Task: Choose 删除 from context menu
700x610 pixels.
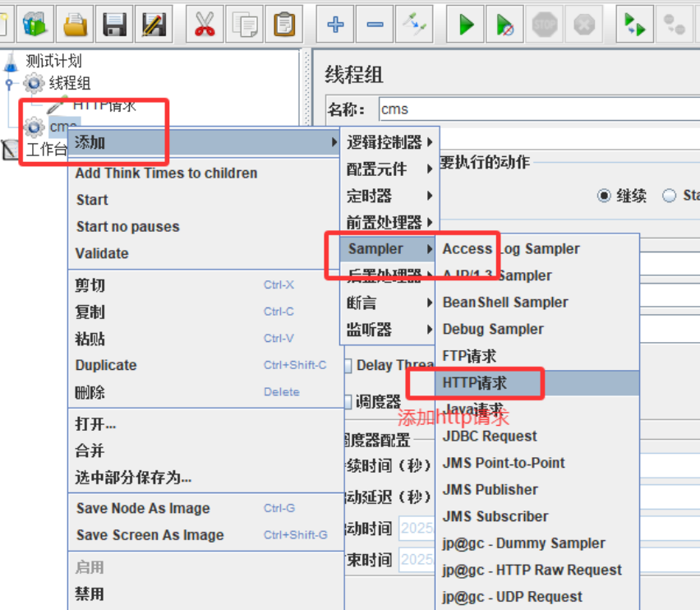Action: (x=205, y=392)
